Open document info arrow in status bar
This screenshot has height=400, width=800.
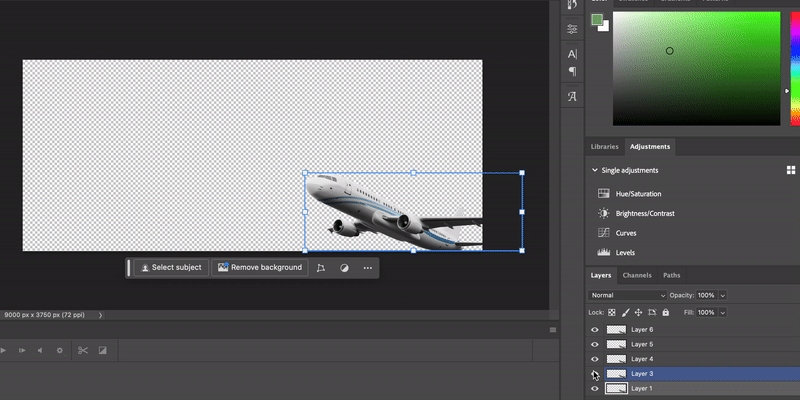101,315
